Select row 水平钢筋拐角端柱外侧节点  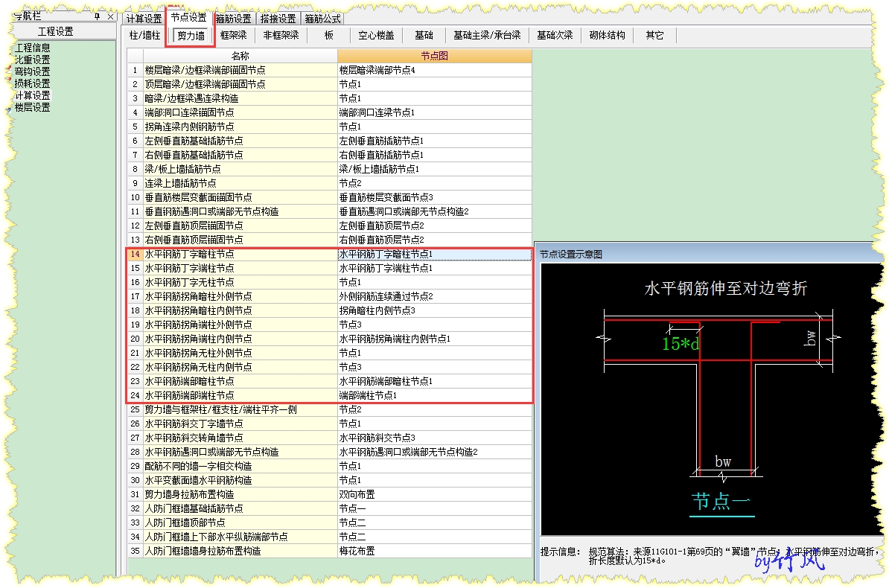[x=240, y=325]
